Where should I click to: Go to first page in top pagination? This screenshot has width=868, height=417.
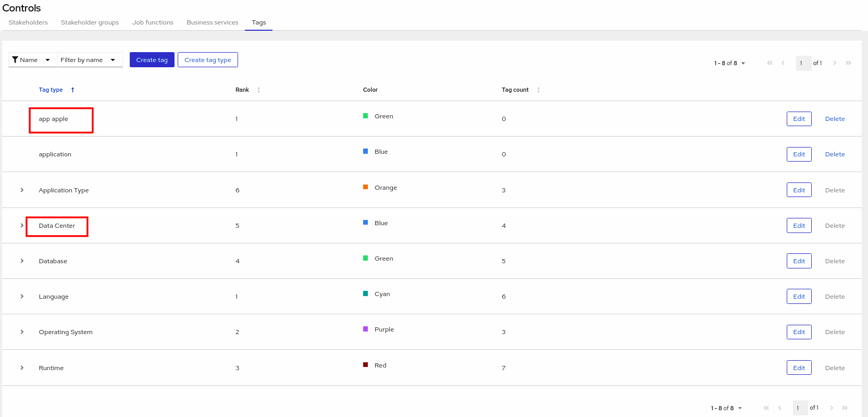pyautogui.click(x=770, y=63)
